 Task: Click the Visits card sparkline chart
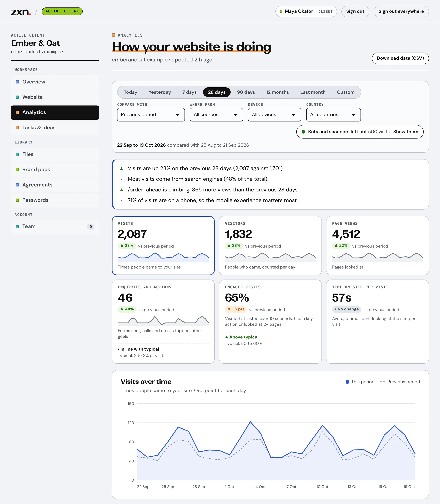point(163,257)
